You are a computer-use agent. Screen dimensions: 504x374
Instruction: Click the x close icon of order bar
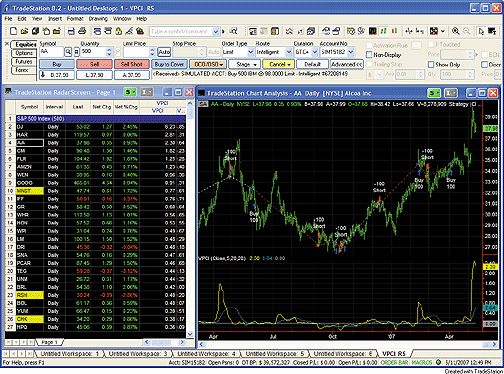pyautogui.click(x=6, y=44)
